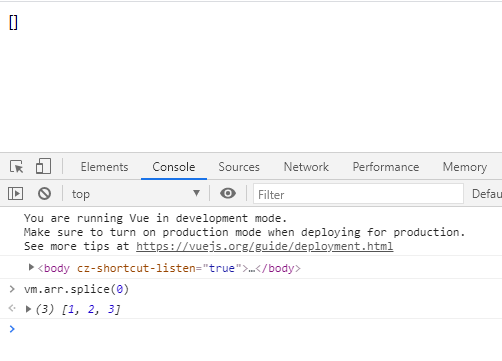Show the console sidebar panel icon
The height and width of the screenshot is (361, 502).
pos(15,194)
